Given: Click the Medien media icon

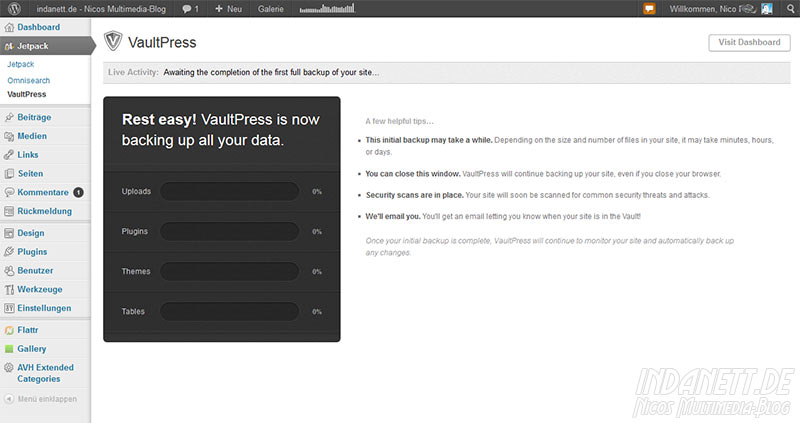Looking at the screenshot, I should pyautogui.click(x=9, y=136).
